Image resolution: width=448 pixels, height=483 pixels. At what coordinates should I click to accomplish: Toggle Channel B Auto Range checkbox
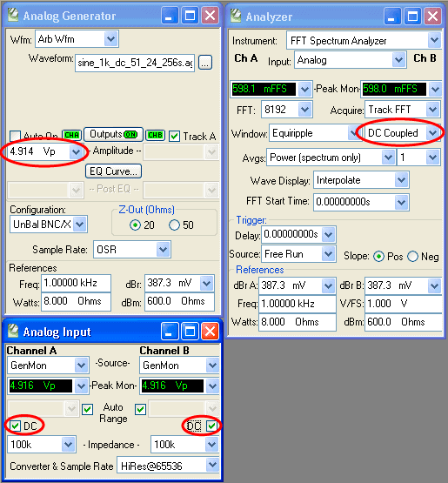(x=140, y=409)
